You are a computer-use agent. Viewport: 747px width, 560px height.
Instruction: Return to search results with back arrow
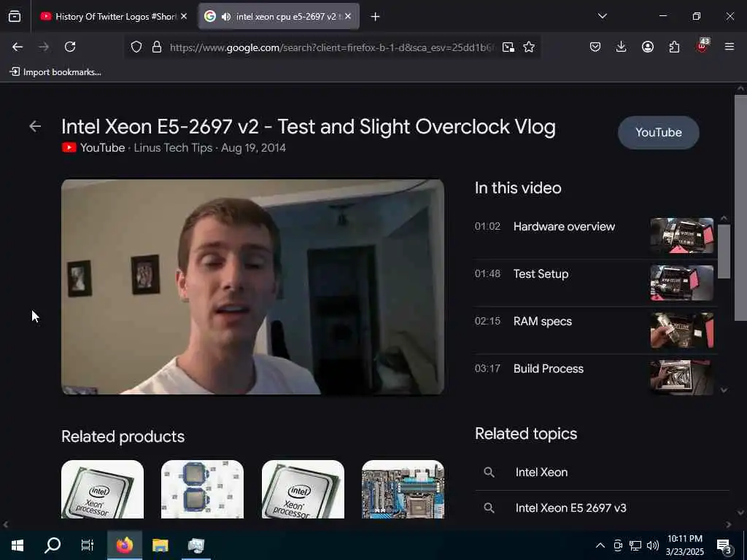35,126
